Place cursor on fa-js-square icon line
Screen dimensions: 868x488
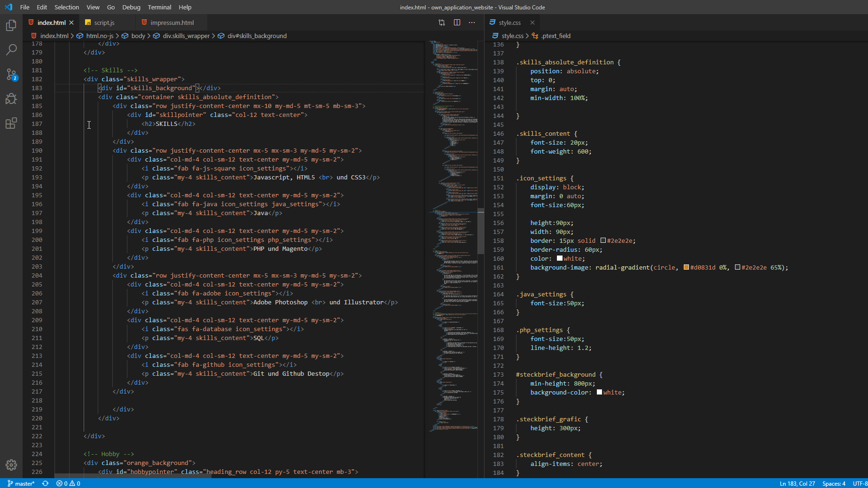(225, 168)
